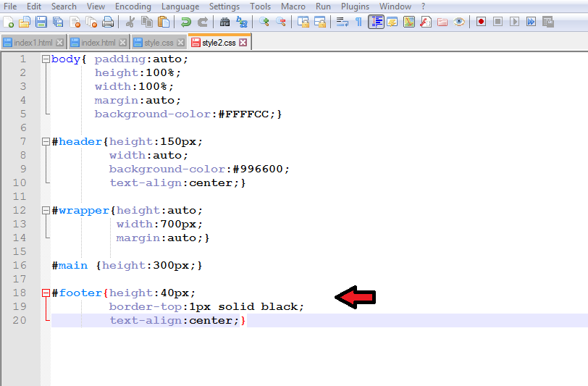588x386 pixels.
Task: Close the style2.css tab
Action: click(243, 43)
